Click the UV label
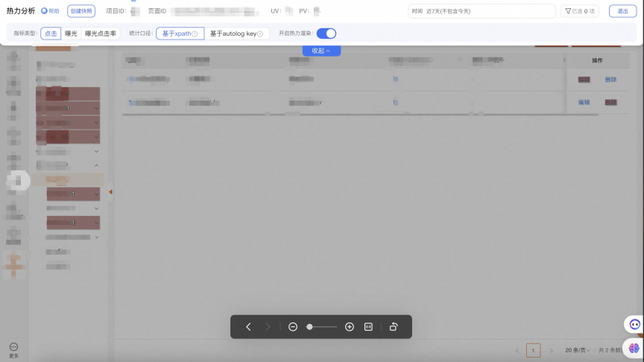The height and width of the screenshot is (362, 644). coord(276,11)
